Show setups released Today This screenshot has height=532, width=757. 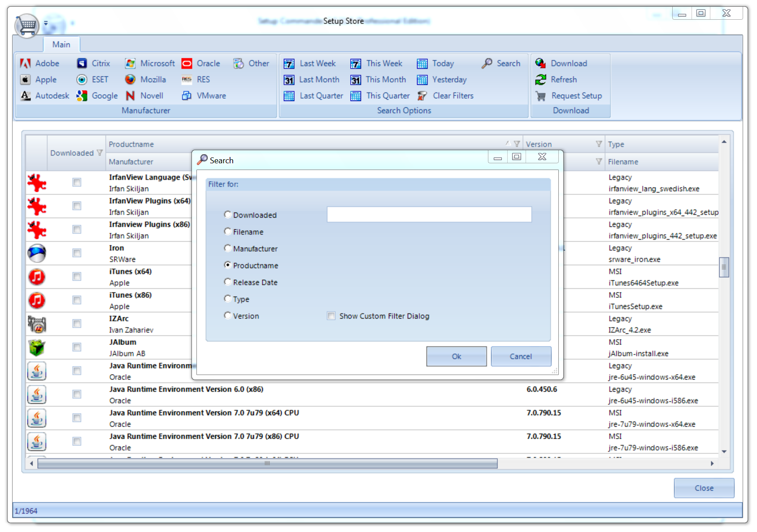(435, 63)
